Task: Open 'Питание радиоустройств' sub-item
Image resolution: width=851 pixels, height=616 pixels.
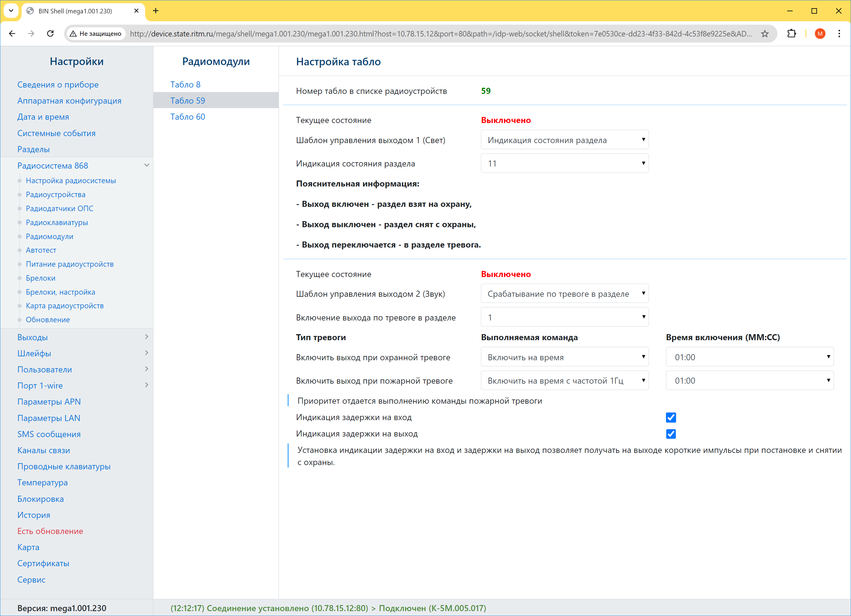Action: pyautogui.click(x=69, y=264)
